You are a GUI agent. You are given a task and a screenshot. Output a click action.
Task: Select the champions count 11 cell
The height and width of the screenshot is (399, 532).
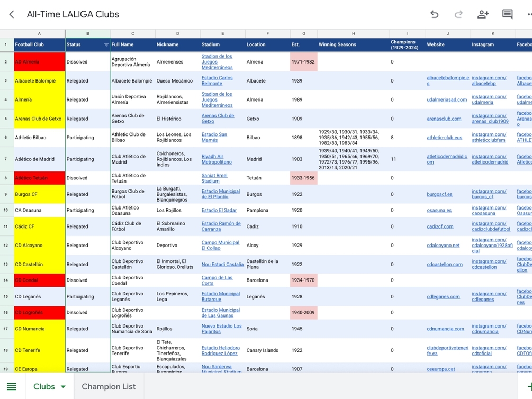(x=408, y=159)
